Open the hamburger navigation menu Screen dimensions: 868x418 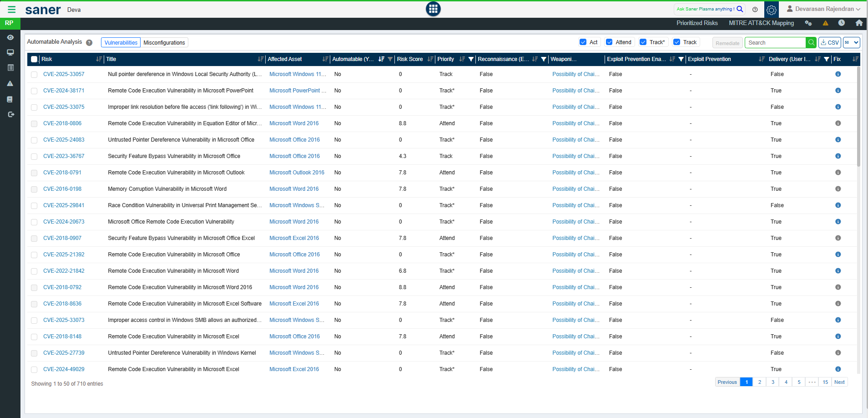tap(11, 10)
